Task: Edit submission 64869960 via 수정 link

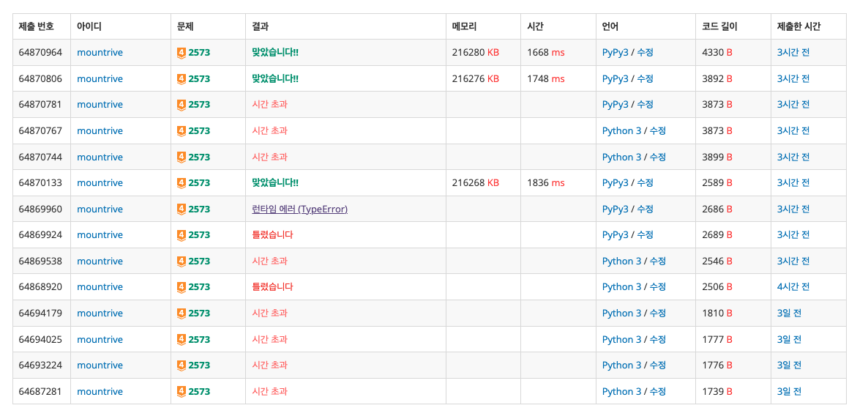Action: pos(645,209)
